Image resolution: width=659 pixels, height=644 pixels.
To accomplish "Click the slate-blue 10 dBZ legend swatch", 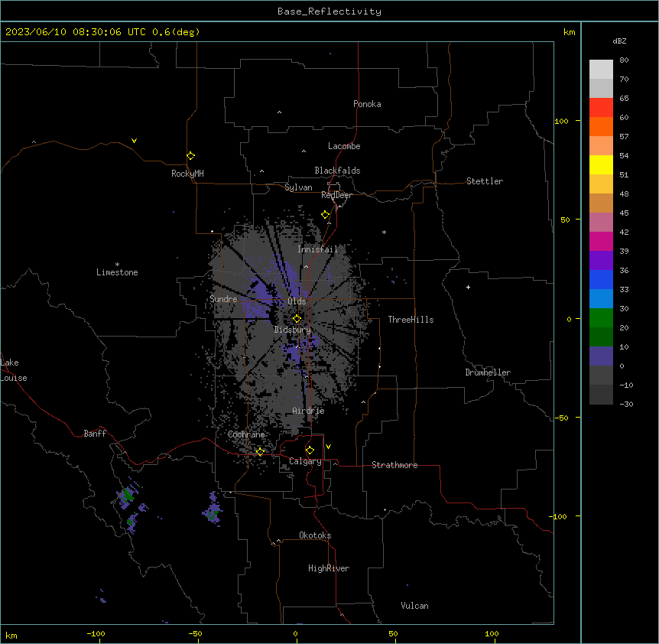I will [x=601, y=356].
